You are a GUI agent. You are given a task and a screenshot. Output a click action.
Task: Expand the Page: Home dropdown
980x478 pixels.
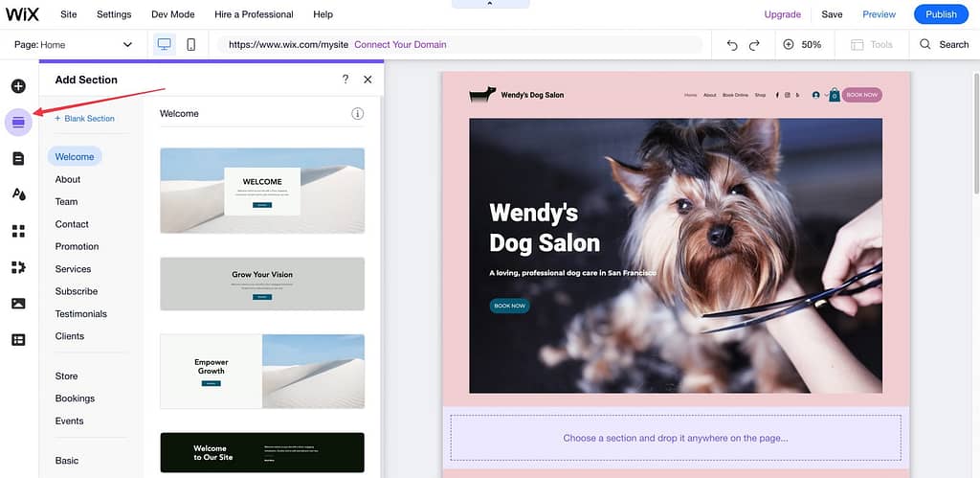[74, 45]
